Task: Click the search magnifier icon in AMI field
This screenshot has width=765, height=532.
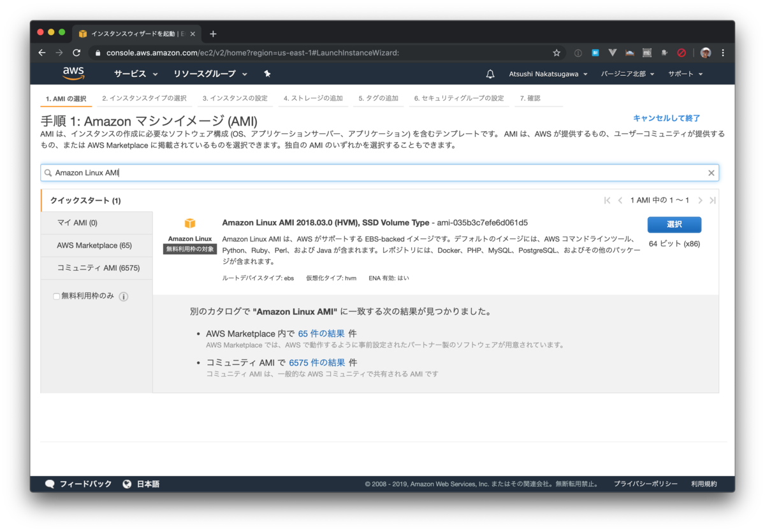Action: click(x=48, y=173)
